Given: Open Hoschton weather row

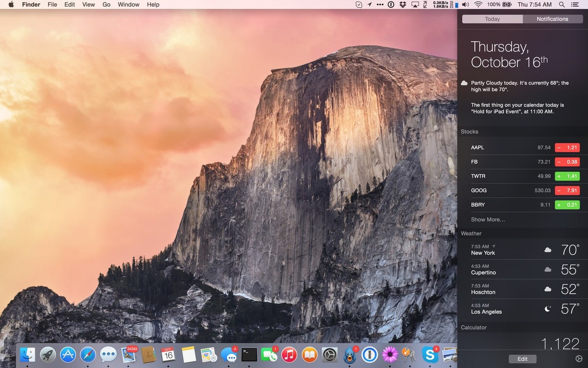Looking at the screenshot, I should 522,289.
